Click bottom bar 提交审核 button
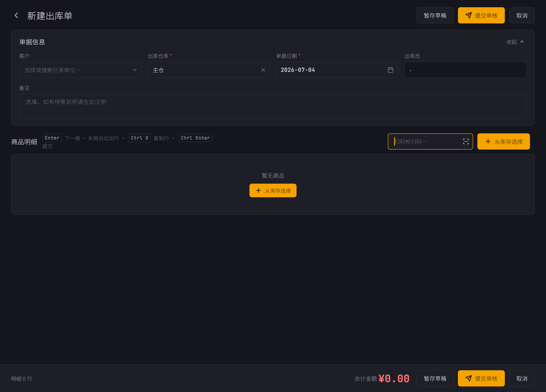 point(481,379)
